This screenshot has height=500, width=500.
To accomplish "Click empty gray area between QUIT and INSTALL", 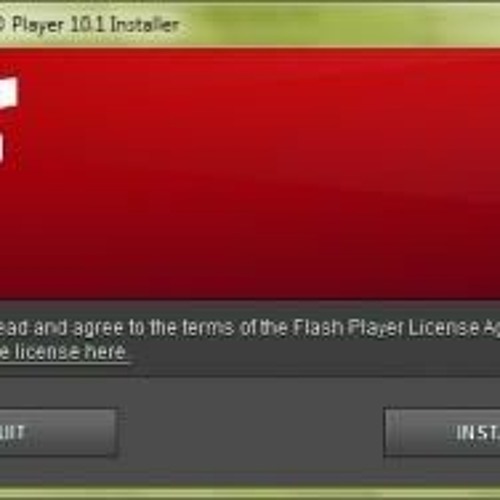I will click(250, 432).
